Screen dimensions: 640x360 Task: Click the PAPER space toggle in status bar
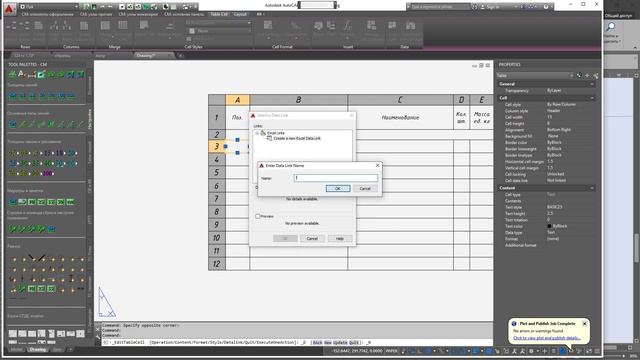point(391,351)
